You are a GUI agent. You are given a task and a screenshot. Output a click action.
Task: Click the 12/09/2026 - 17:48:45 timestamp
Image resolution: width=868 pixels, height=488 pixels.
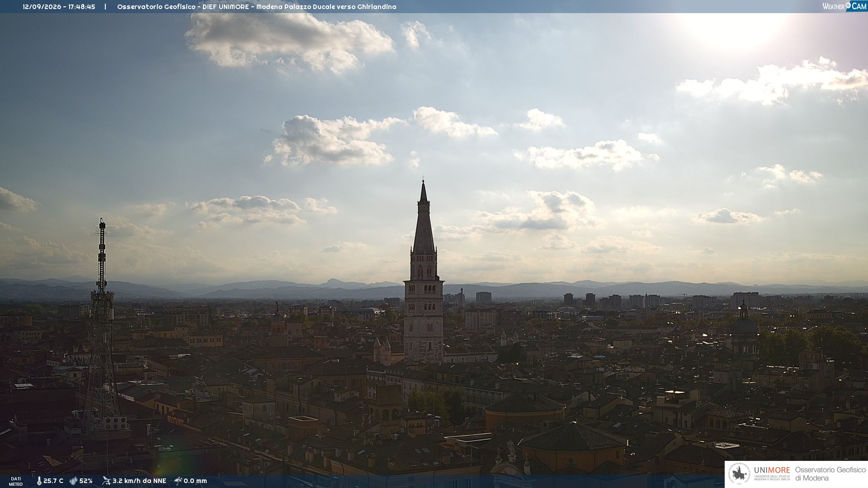click(x=59, y=7)
